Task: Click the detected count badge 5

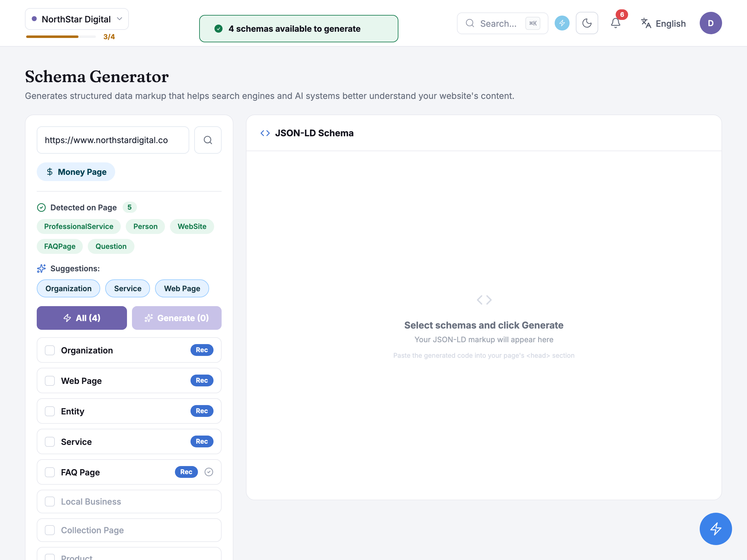Action: (x=129, y=207)
